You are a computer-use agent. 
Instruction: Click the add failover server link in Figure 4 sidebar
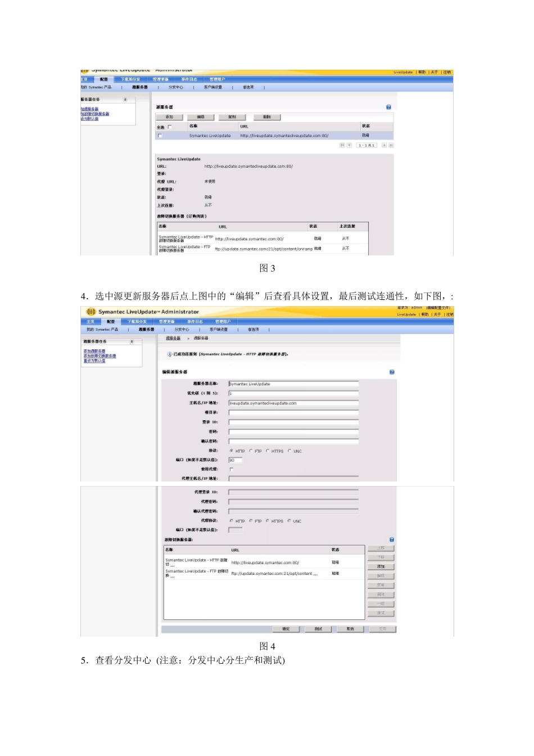click(100, 355)
